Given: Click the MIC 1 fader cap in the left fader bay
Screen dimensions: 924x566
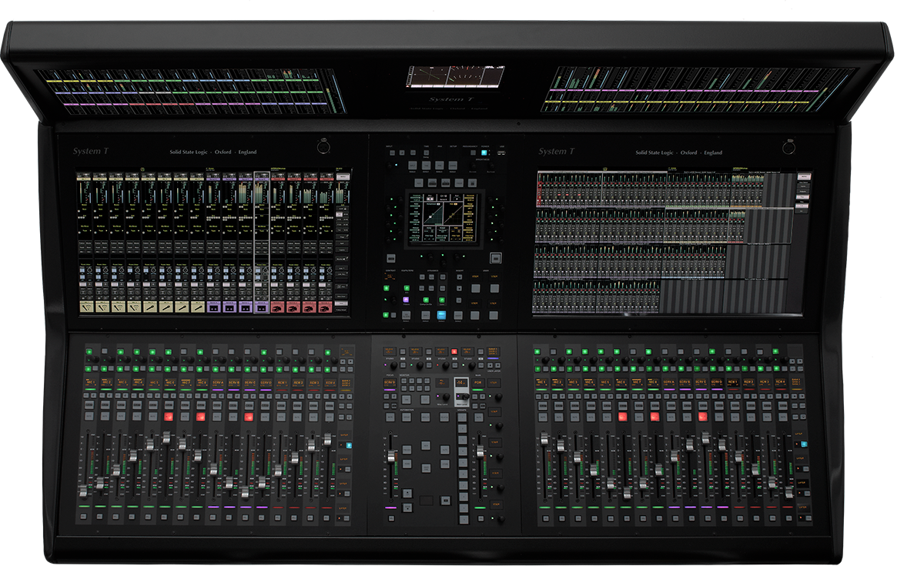Looking at the screenshot, I should (x=83, y=491).
